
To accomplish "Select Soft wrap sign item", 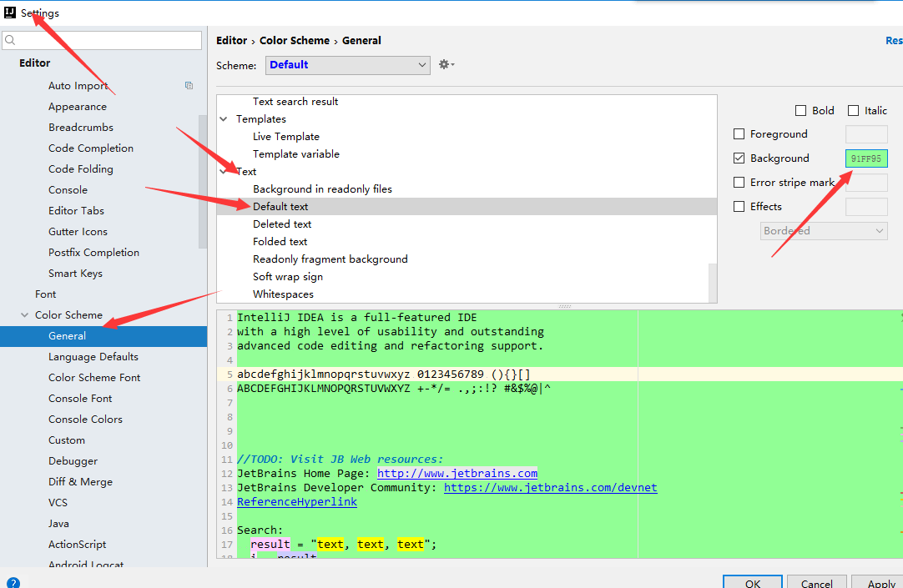I will coord(288,277).
